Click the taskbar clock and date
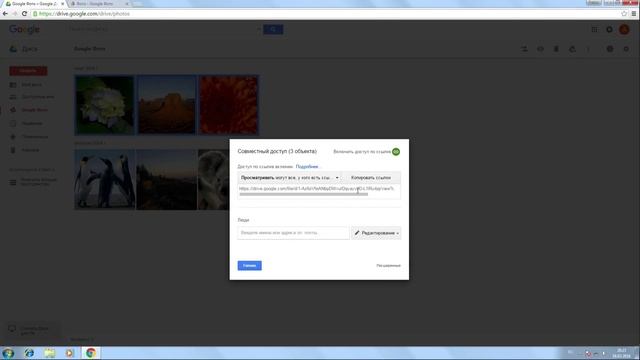 [x=621, y=353]
